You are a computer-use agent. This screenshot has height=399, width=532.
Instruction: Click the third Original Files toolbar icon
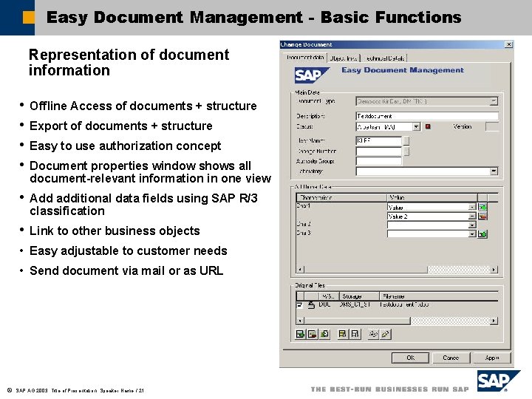[x=324, y=334]
